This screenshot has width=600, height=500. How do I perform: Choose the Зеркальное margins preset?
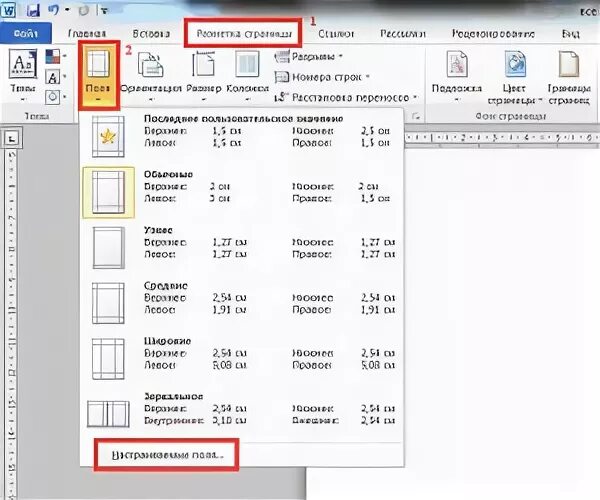point(242,414)
